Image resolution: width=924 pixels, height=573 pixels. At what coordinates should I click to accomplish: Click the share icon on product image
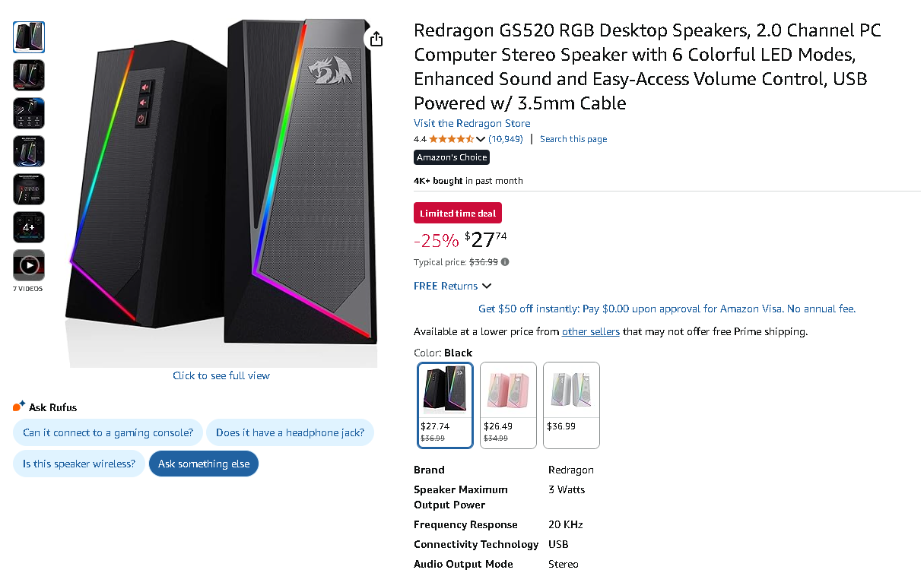point(375,39)
